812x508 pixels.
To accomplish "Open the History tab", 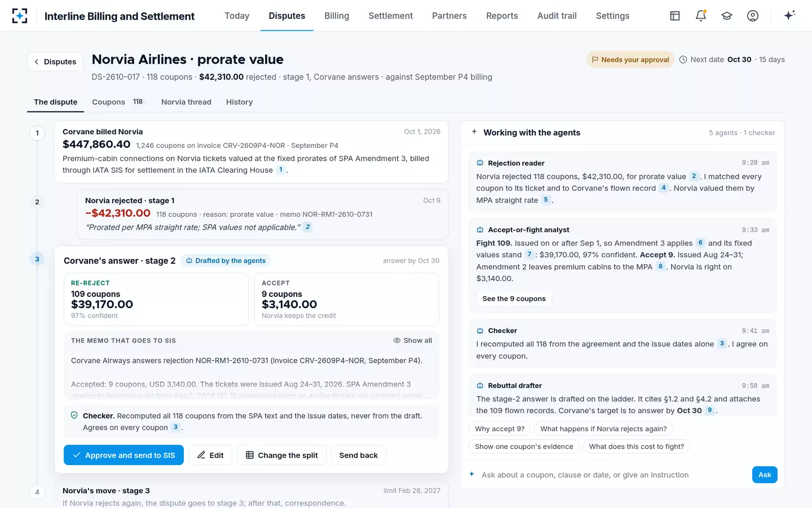I will click(x=239, y=102).
